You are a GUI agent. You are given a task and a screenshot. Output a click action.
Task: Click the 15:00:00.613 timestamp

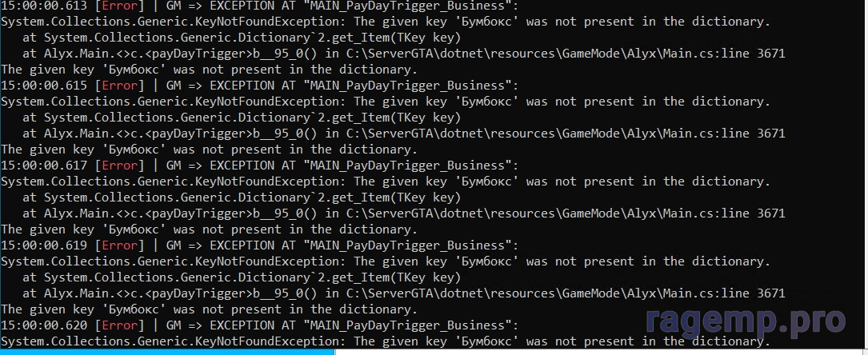[44, 6]
